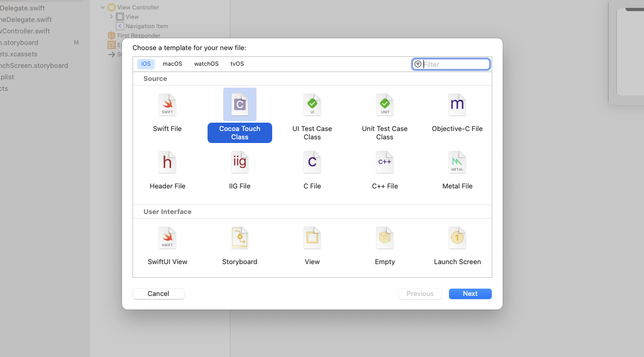
Task: Open the file ending in chScreen.storyboard
Action: (34, 65)
